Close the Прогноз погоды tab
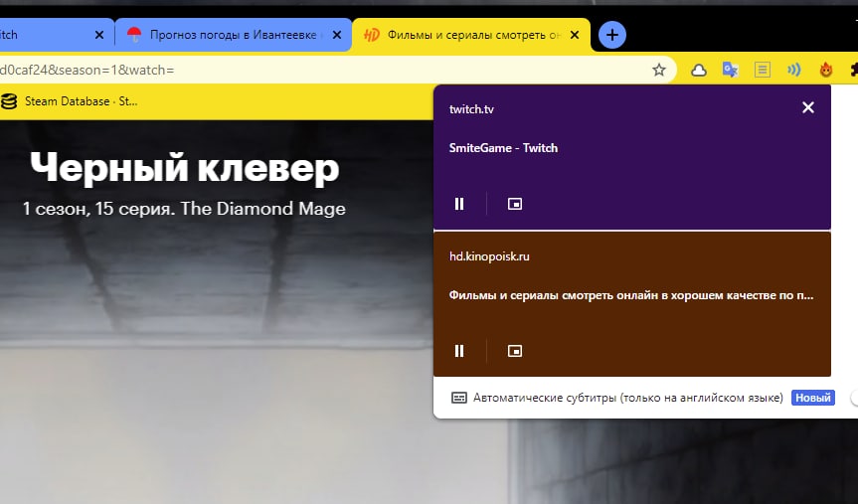This screenshot has width=858, height=504. pos(337,35)
